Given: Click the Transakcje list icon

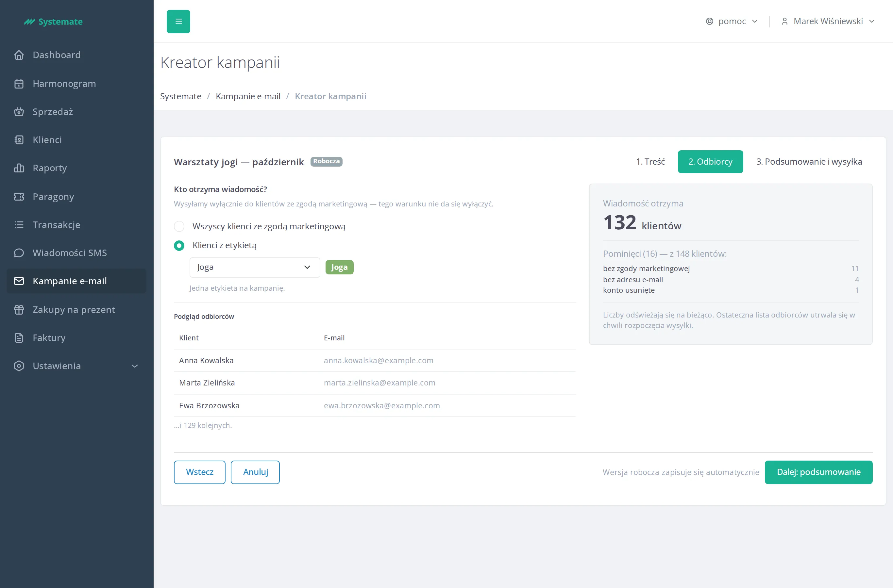Looking at the screenshot, I should [x=19, y=225].
